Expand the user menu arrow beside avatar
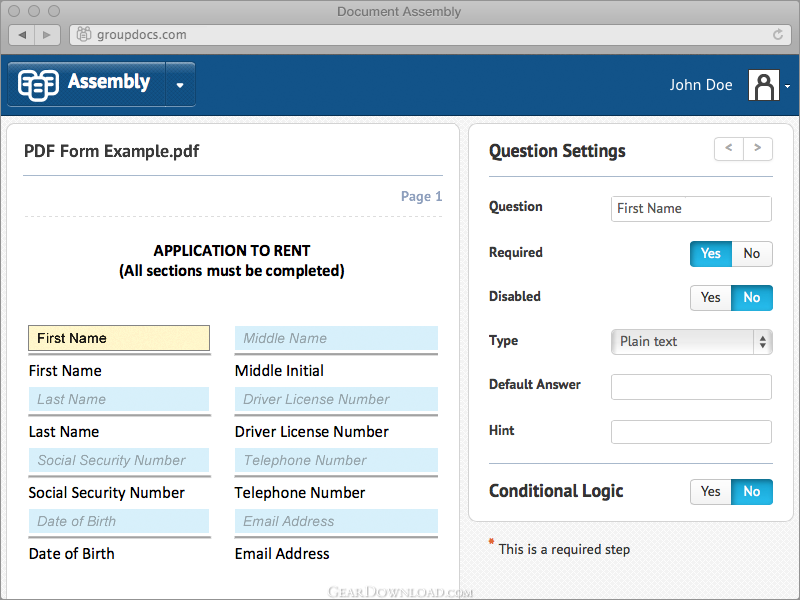The image size is (800, 600). (x=787, y=86)
